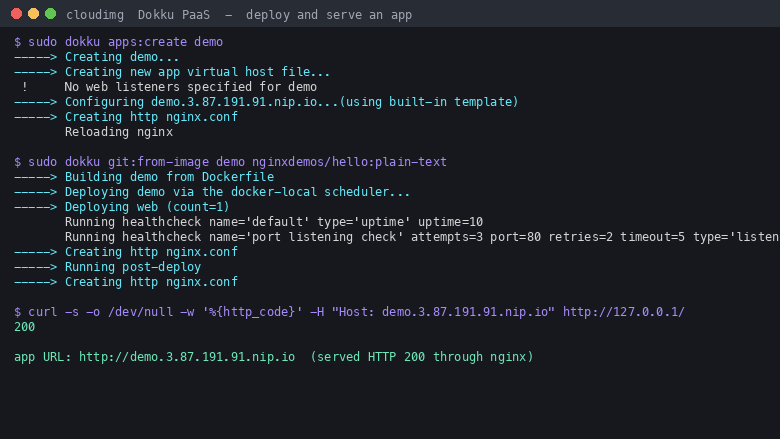Click the '200' response code output

(x=24, y=327)
